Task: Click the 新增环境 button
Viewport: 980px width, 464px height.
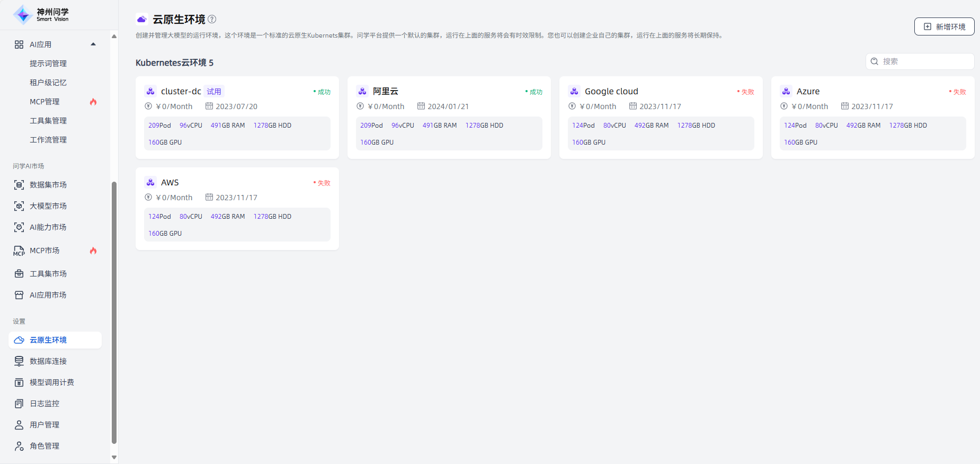Action: 944,26
